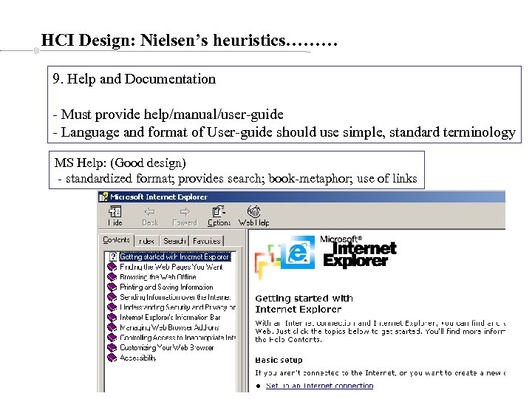Open Set up an Internet connection link
Image resolution: width=532 pixels, height=399 pixels.
coord(319,386)
